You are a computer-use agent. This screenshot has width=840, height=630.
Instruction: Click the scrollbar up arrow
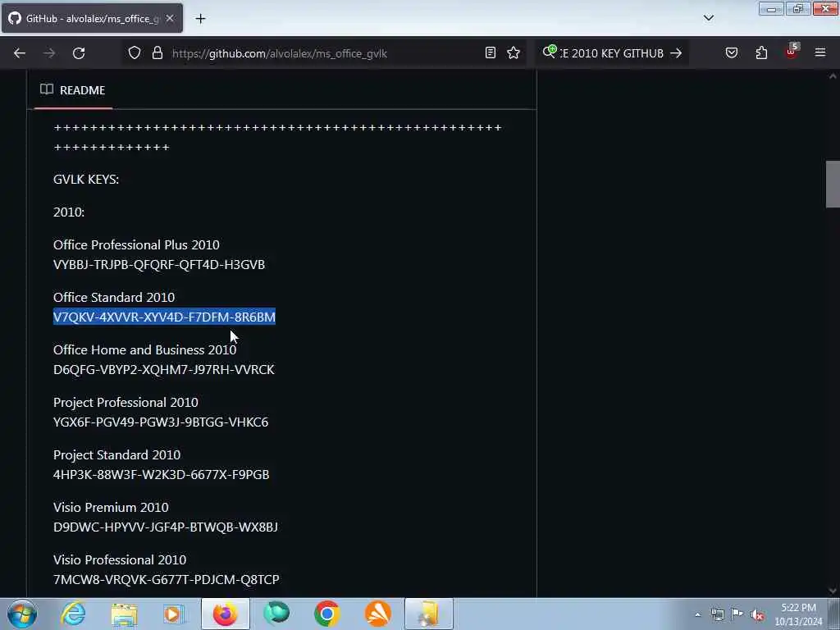[833, 76]
